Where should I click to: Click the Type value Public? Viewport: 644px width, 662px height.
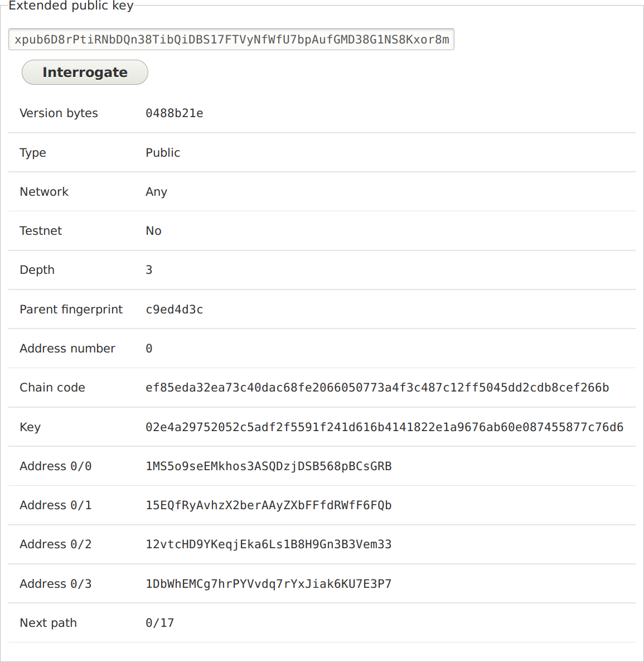[162, 152]
